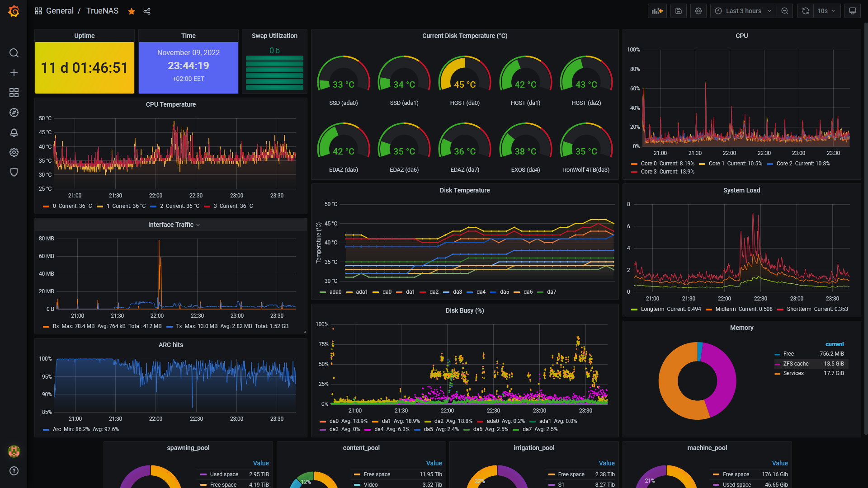Open the Dashboards menu icon in sidebar
This screenshot has height=488, width=868.
tap(14, 93)
